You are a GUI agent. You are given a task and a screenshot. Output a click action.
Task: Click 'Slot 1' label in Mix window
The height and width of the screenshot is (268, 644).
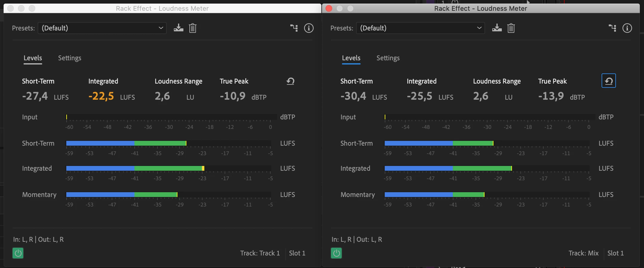(616, 253)
